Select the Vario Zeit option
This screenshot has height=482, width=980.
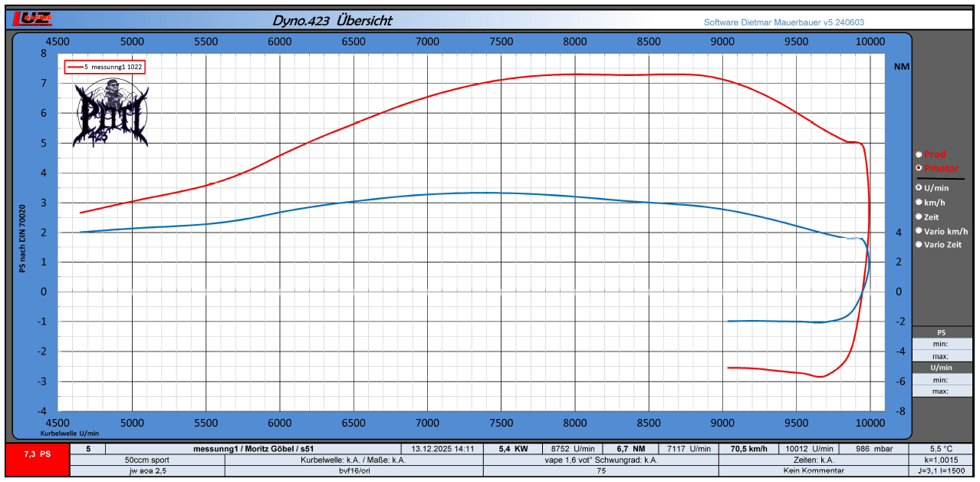[x=919, y=245]
